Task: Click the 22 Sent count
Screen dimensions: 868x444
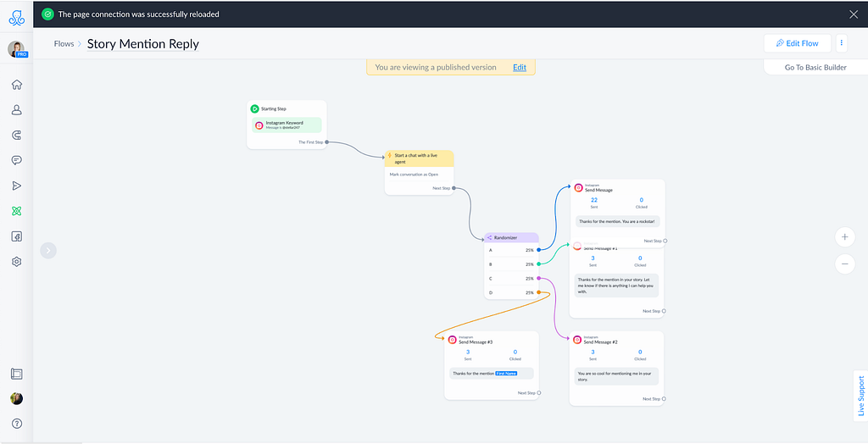Action: 593,202
